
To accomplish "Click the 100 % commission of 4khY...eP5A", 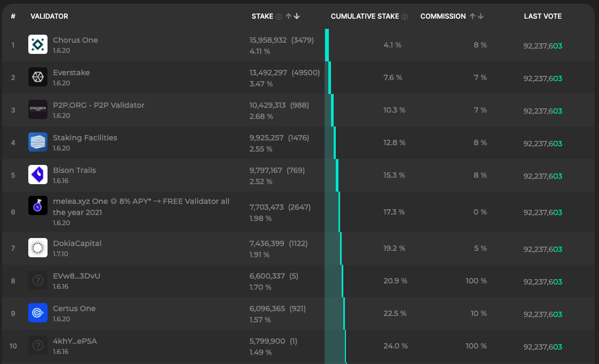I will coord(476,346).
